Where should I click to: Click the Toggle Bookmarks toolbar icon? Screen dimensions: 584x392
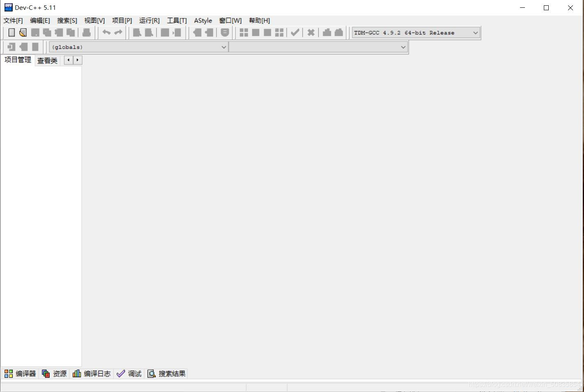(23, 47)
